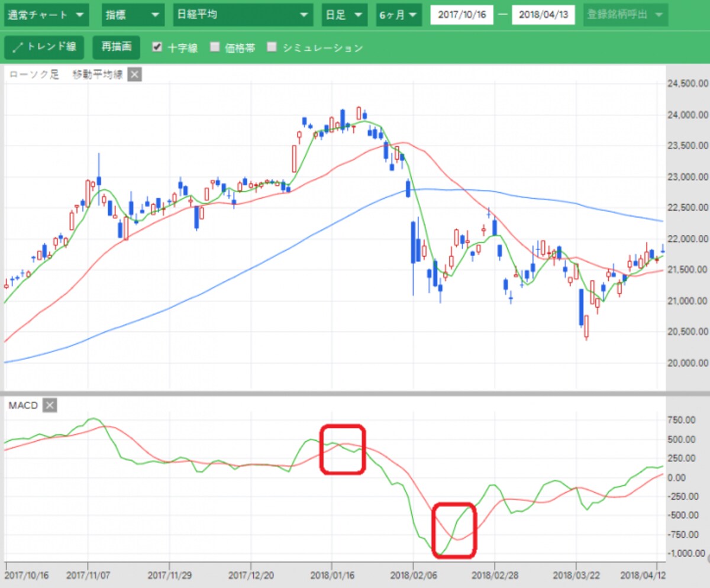Click the 再描画 redraw button
The height and width of the screenshot is (588, 710).
click(x=117, y=47)
